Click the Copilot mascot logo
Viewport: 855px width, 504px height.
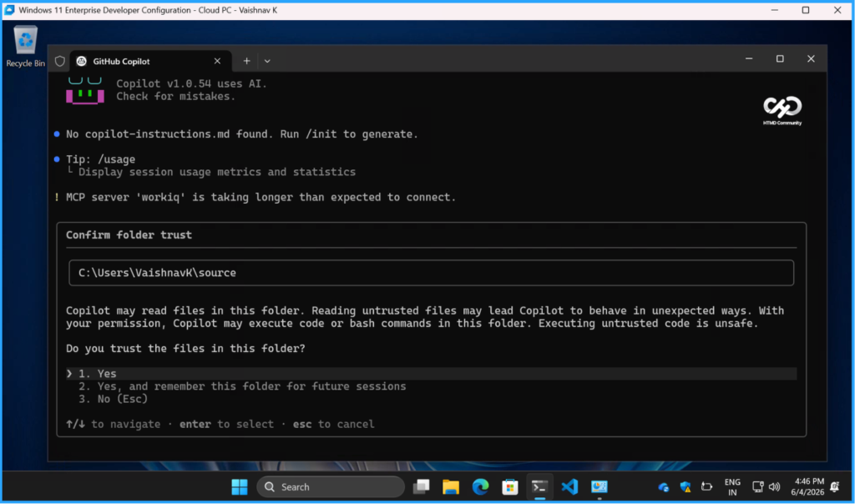click(85, 90)
